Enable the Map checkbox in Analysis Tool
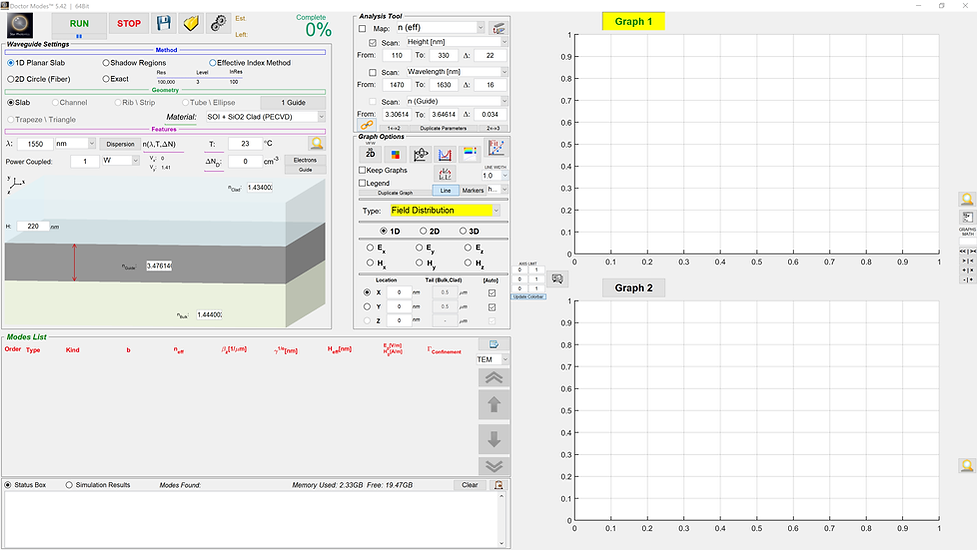Viewport: 977px width, 550px height. point(363,29)
